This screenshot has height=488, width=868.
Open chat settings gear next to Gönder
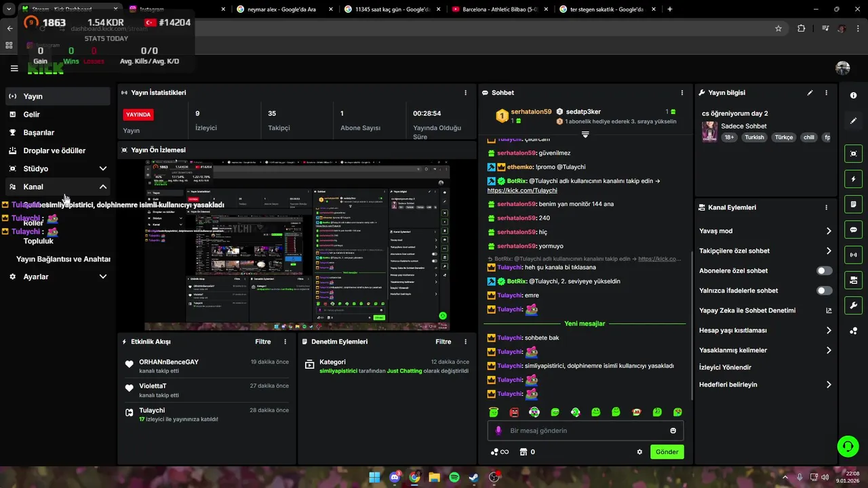click(639, 452)
